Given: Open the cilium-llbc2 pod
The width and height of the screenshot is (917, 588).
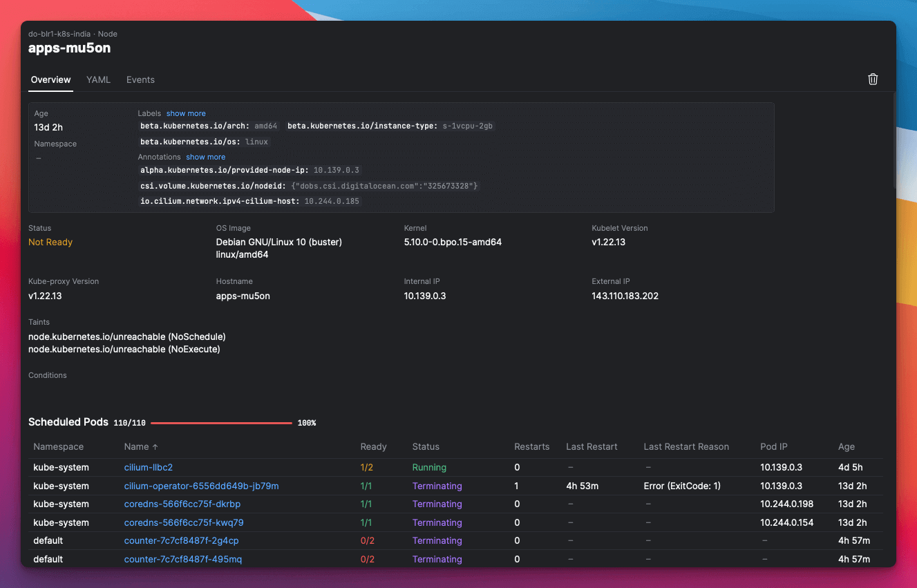Looking at the screenshot, I should pyautogui.click(x=148, y=467).
